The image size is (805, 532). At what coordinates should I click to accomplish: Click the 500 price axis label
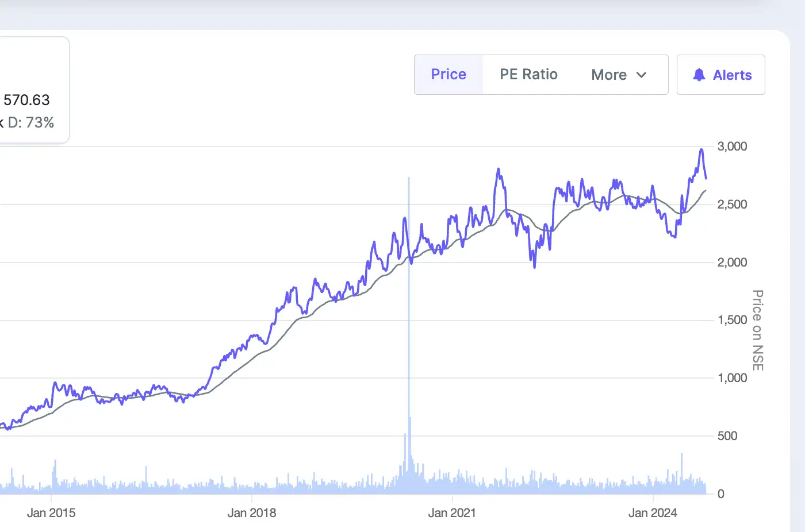(x=727, y=436)
